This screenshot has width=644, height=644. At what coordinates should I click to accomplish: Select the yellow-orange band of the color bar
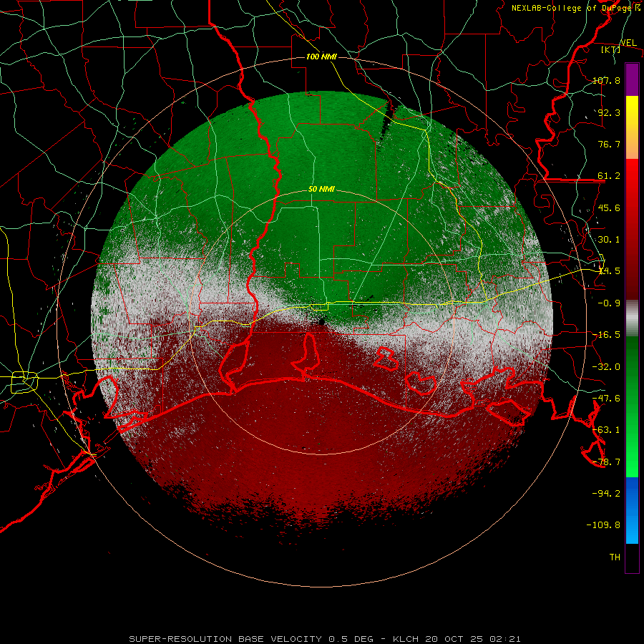(632, 127)
